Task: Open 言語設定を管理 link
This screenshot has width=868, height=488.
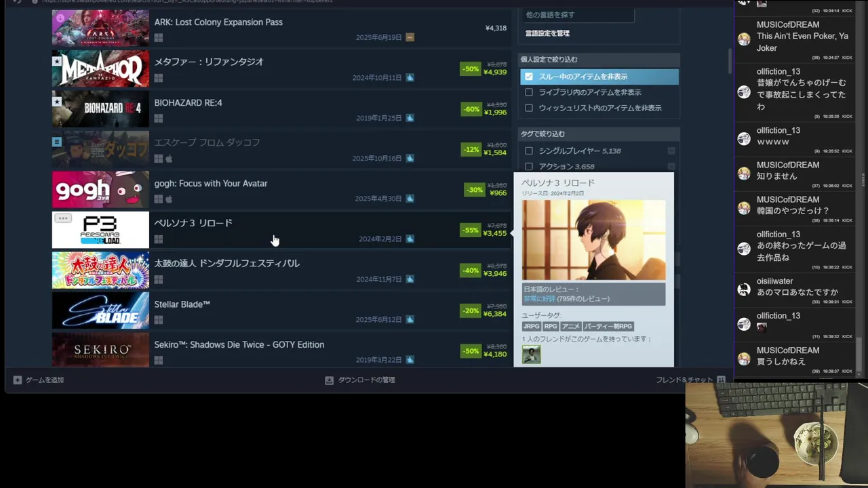Action: click(547, 33)
